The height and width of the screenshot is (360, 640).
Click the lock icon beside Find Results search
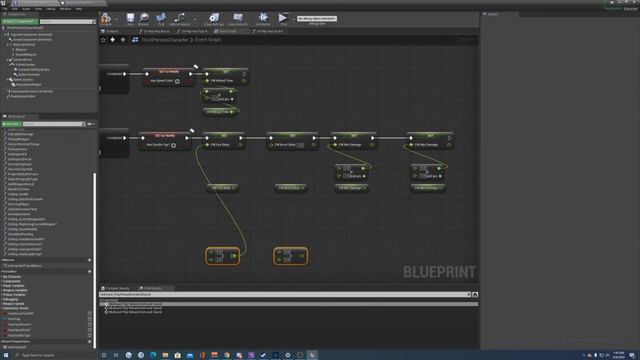pos(475,294)
